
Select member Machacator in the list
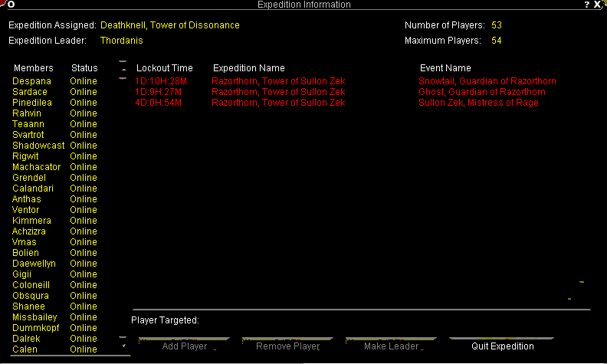pyautogui.click(x=36, y=167)
